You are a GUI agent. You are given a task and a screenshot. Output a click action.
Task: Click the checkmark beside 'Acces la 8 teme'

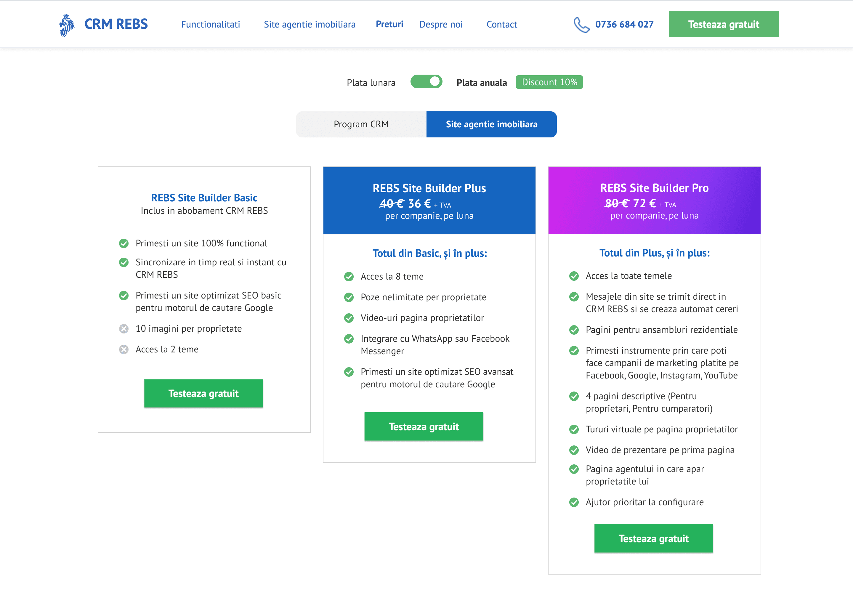coord(348,276)
